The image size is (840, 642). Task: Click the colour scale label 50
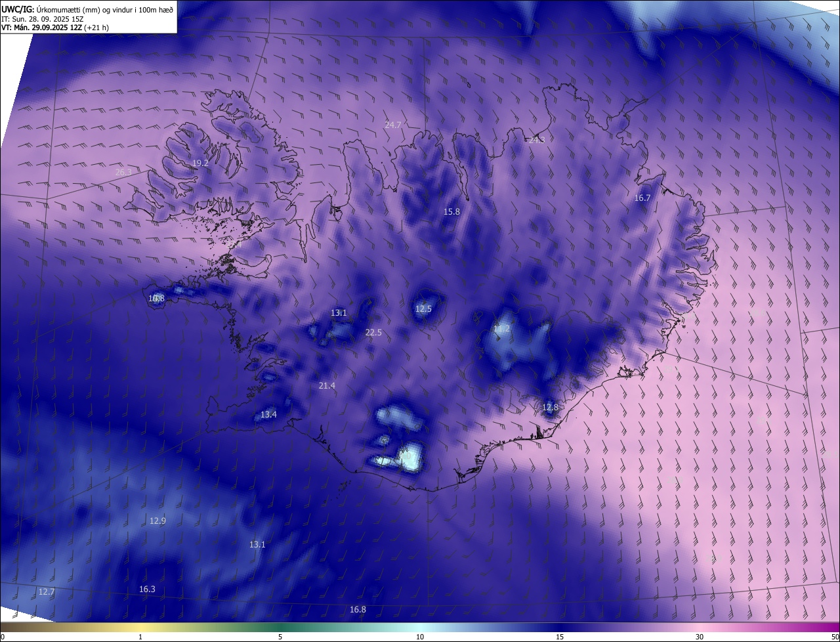(x=835, y=637)
